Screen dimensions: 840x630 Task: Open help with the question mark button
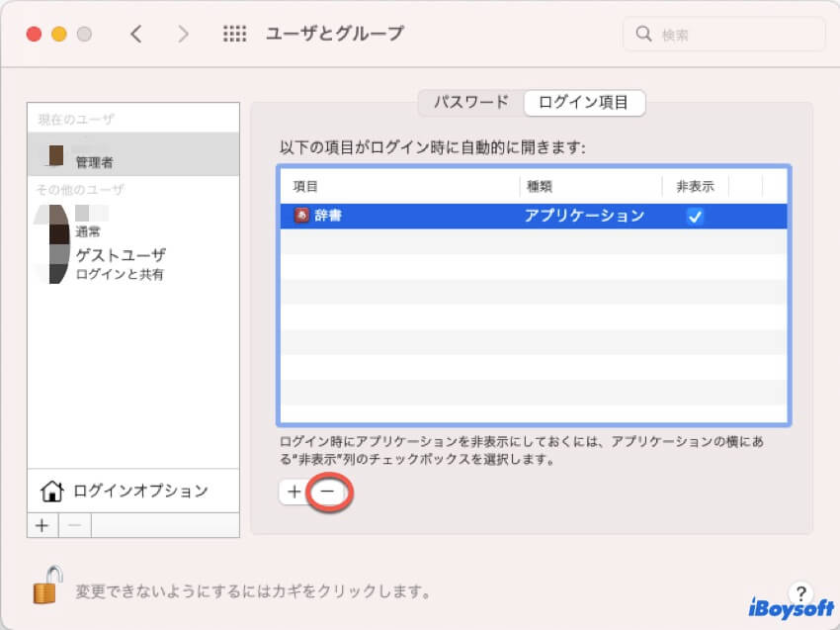(801, 591)
